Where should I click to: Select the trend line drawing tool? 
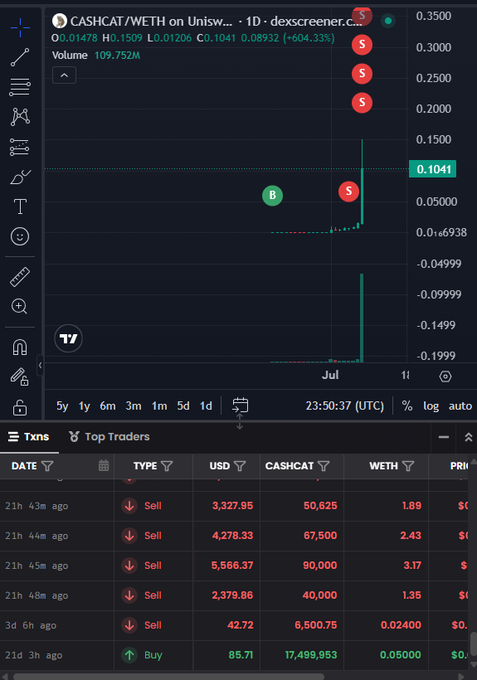click(20, 57)
